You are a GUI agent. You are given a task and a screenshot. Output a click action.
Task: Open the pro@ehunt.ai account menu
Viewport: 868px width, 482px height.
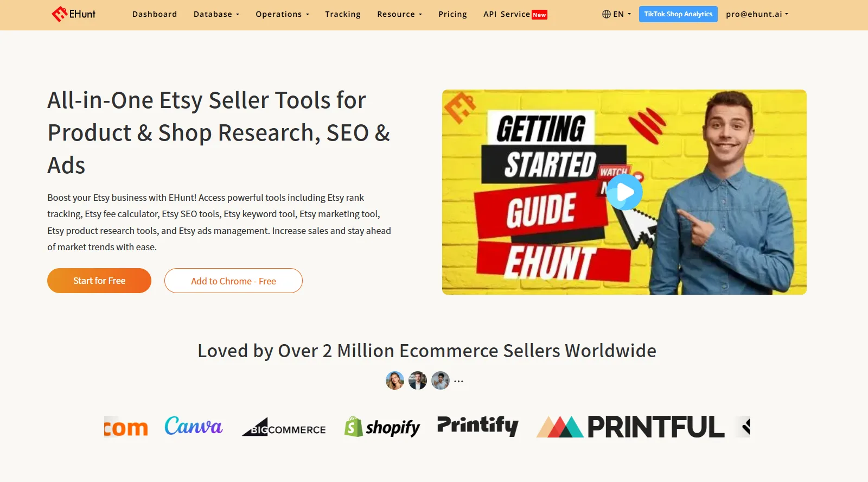[757, 14]
